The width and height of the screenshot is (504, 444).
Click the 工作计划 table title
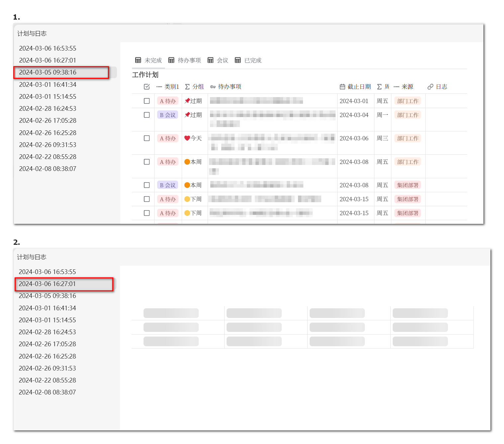[145, 75]
